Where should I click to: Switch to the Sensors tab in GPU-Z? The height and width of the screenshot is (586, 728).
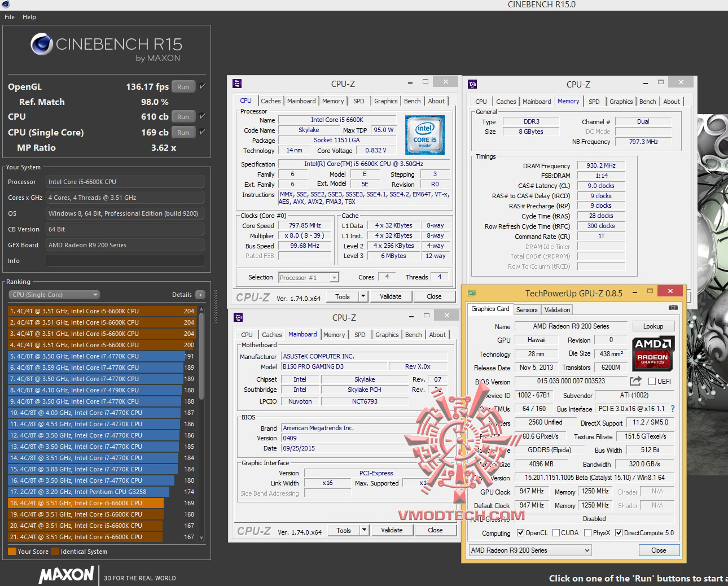click(x=527, y=310)
